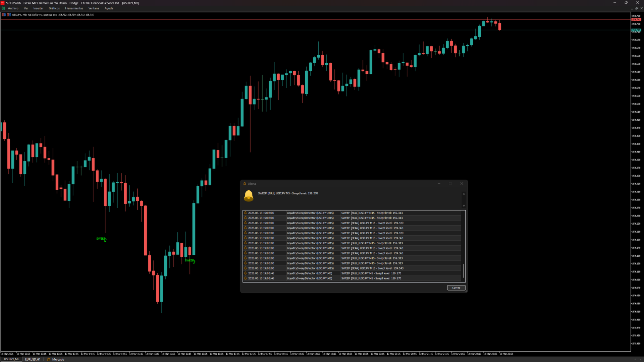This screenshot has height=362, width=644.
Task: Click the chart candlestick icon beside Archivo
Action: tap(3, 8)
